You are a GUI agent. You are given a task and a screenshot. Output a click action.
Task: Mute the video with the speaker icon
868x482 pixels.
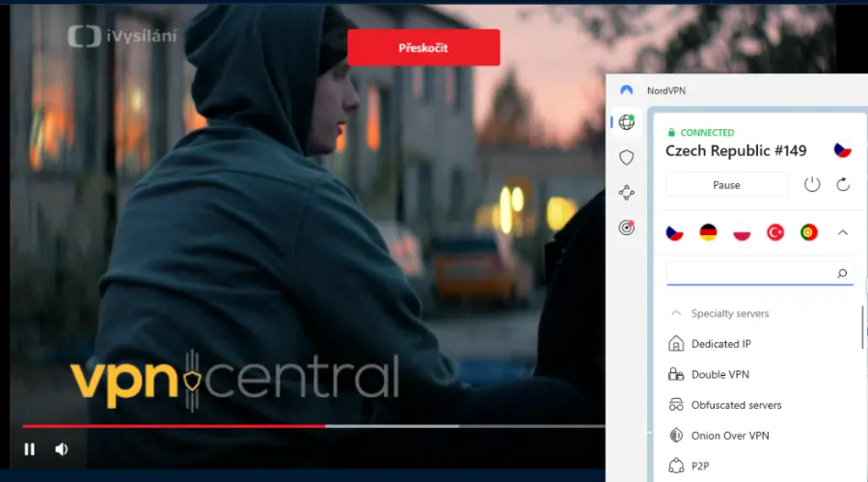62,449
